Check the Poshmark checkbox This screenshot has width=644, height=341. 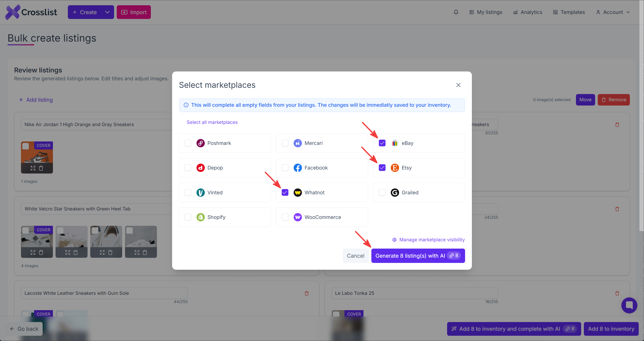(x=187, y=143)
